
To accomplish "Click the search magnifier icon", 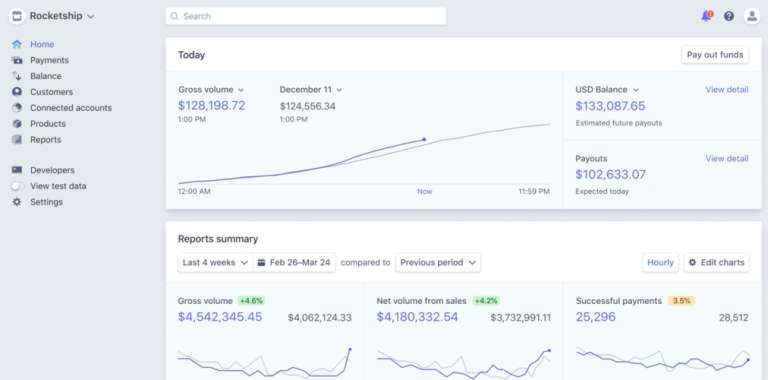I will [174, 16].
